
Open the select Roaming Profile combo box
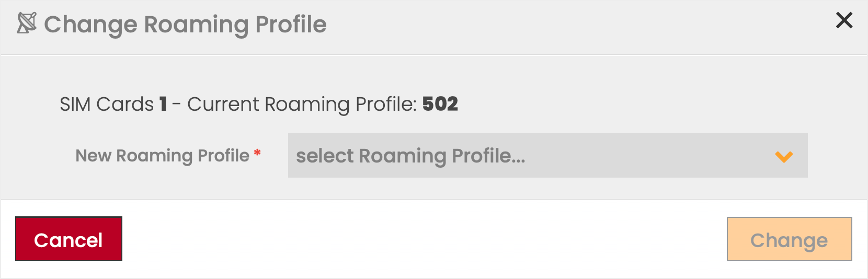pos(547,156)
